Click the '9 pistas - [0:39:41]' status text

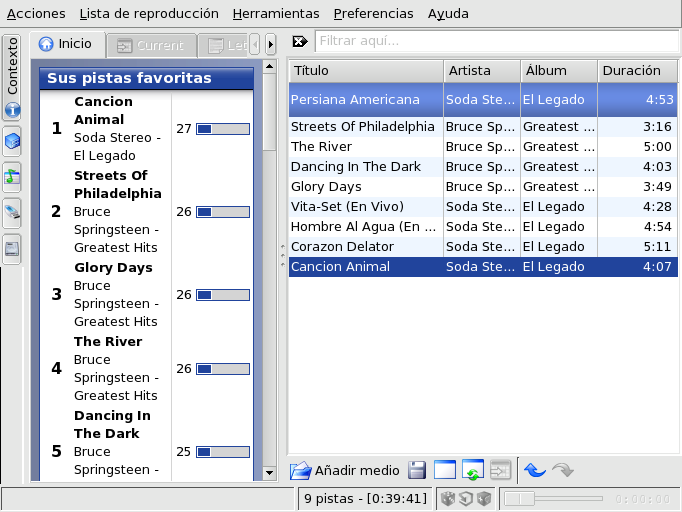tap(366, 499)
